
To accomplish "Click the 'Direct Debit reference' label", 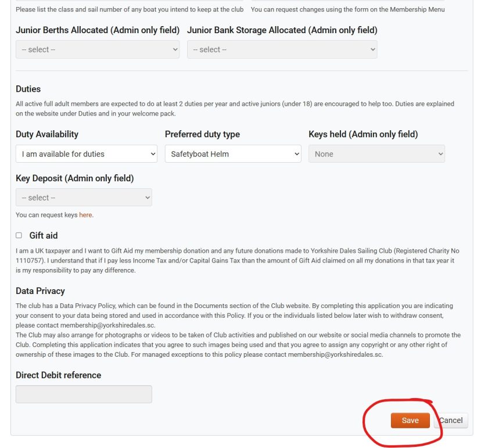I will tap(58, 375).
